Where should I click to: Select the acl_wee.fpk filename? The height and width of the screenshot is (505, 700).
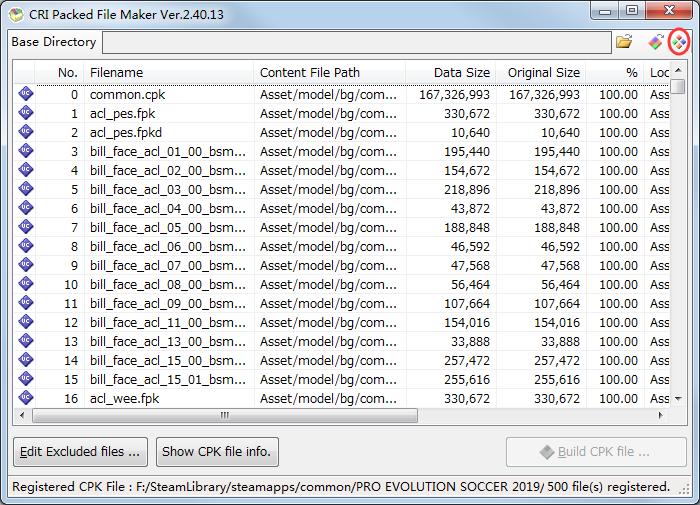pos(125,398)
